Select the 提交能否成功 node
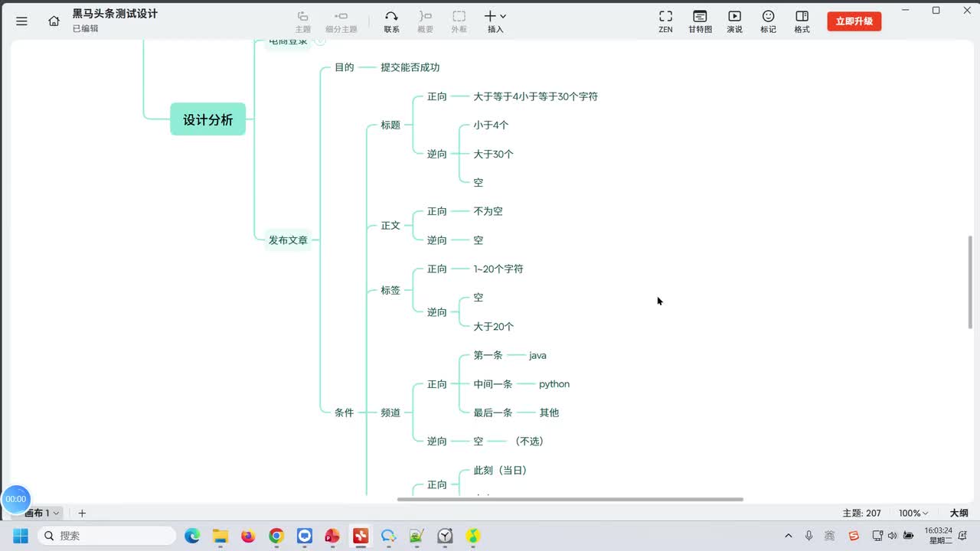Screen dimensions: 980x551 click(410, 67)
